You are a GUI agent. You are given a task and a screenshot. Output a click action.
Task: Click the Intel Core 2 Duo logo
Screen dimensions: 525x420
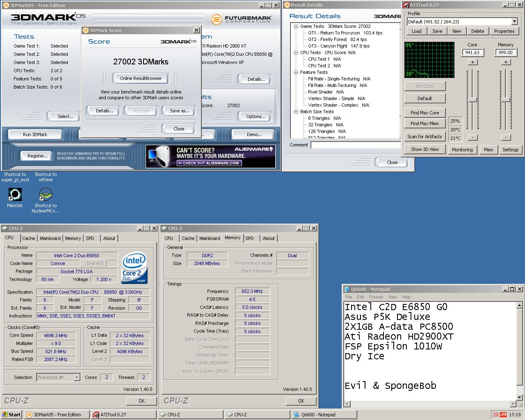coord(134,269)
